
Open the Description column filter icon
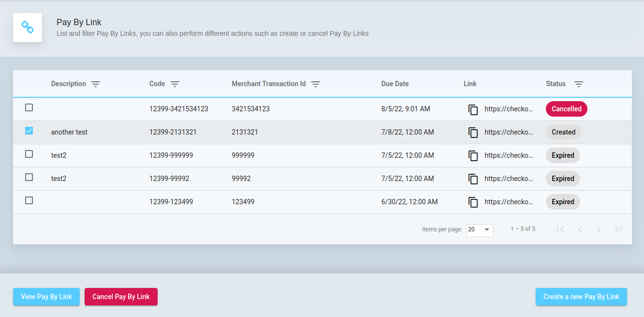[96, 84]
